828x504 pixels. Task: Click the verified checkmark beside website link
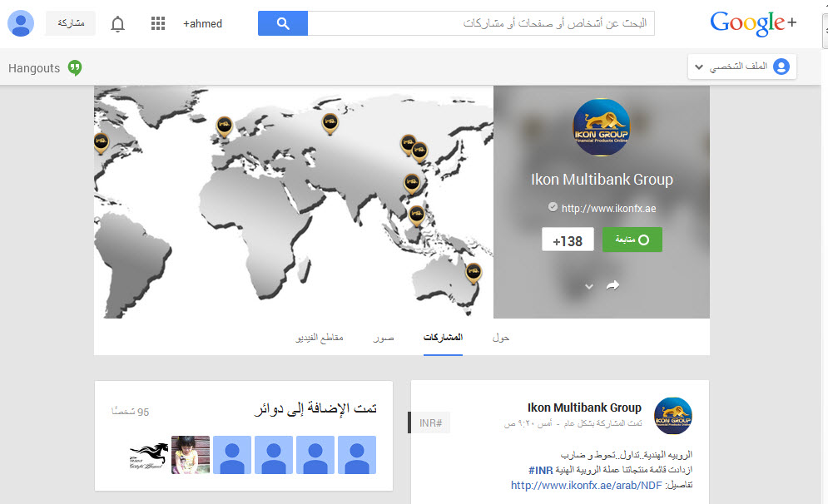click(553, 207)
